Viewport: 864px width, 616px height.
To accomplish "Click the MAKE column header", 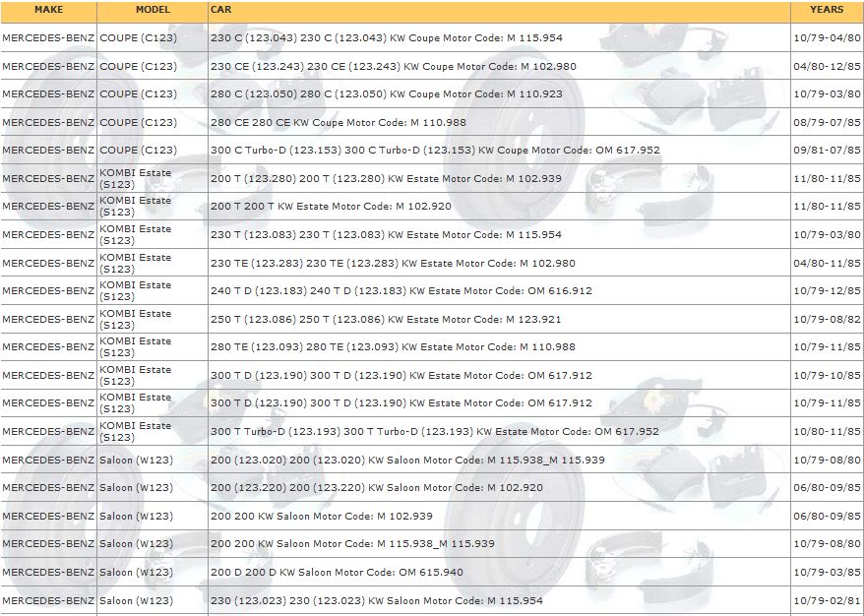I will click(x=48, y=10).
